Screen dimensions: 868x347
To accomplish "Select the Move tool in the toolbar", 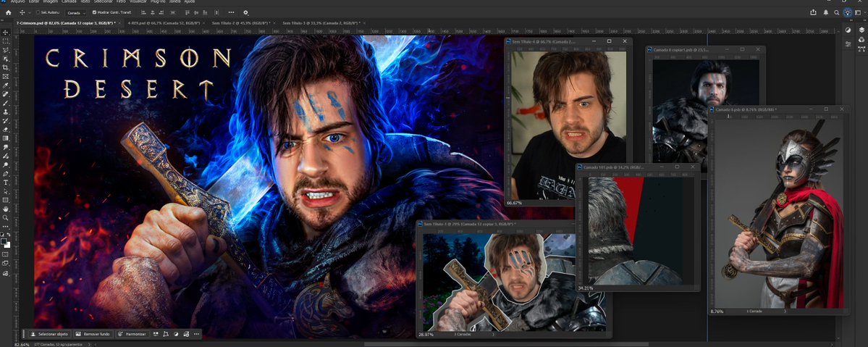I will 6,32.
